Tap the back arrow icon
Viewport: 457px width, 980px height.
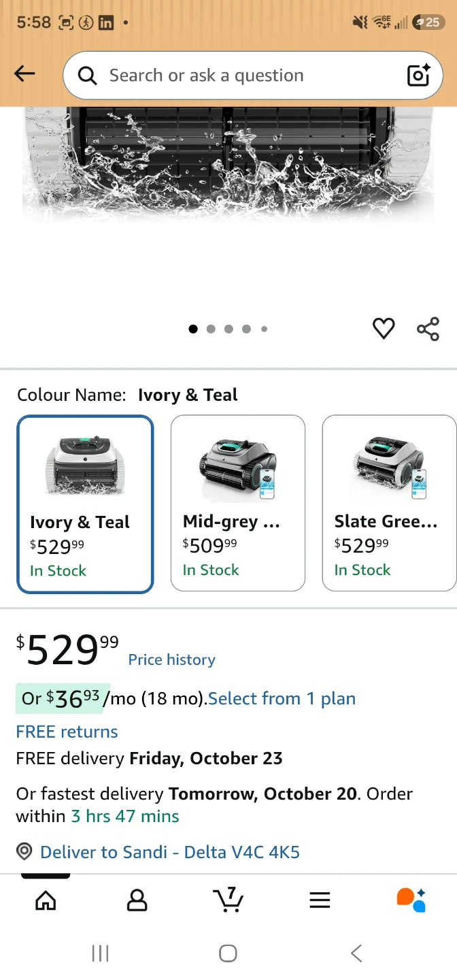24,74
